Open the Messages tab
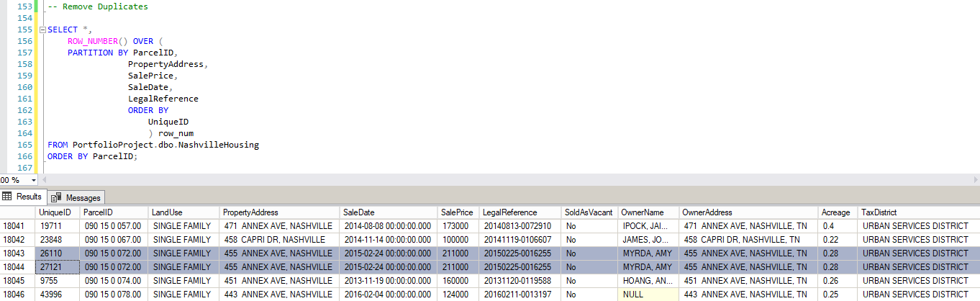This screenshot has width=980, height=301. pyautogui.click(x=78, y=197)
